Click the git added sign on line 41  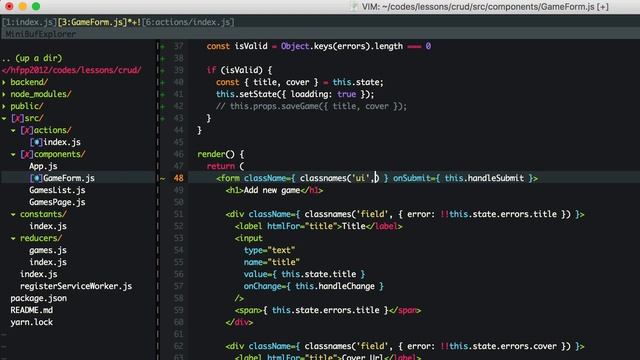162,94
